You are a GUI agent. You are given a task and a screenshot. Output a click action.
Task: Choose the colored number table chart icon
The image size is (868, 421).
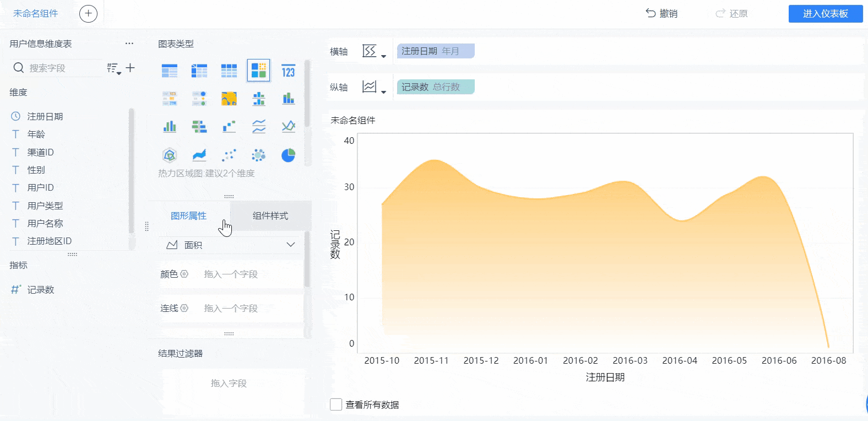[170, 99]
